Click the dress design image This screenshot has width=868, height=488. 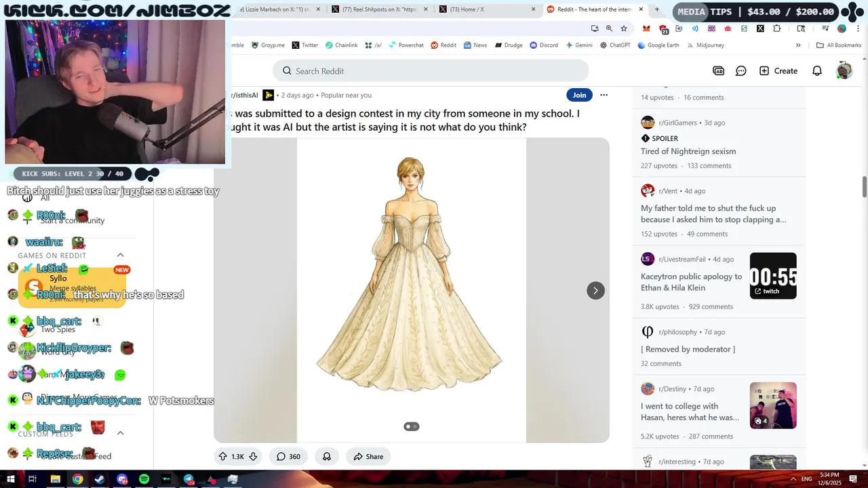pos(412,290)
